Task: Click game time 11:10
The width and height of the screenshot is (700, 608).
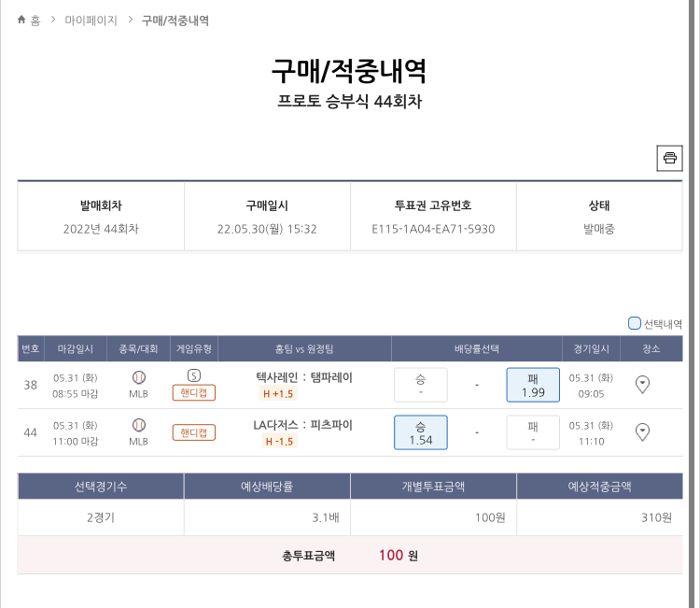Action: tap(591, 442)
